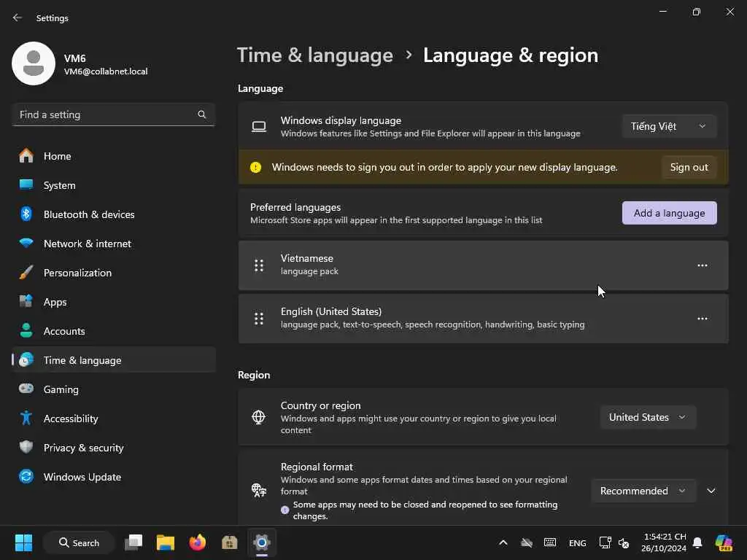This screenshot has width=747, height=560.
Task: Click VM6@collabnet.local account text
Action: [106, 71]
